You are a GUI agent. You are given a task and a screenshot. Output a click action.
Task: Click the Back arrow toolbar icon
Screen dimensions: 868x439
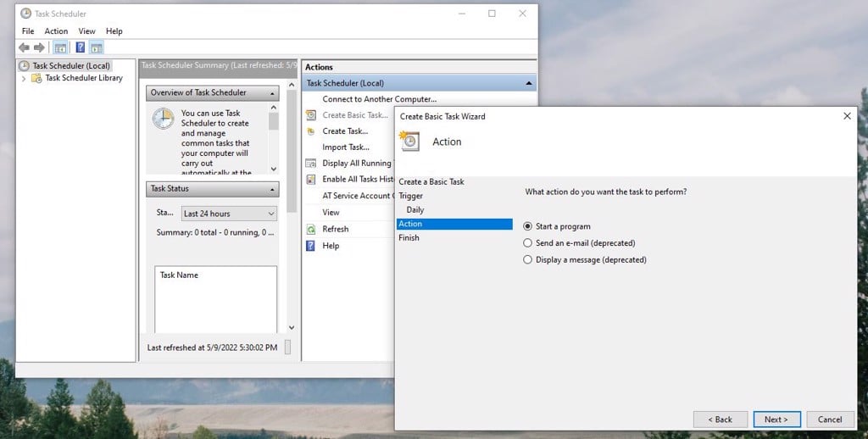point(24,47)
